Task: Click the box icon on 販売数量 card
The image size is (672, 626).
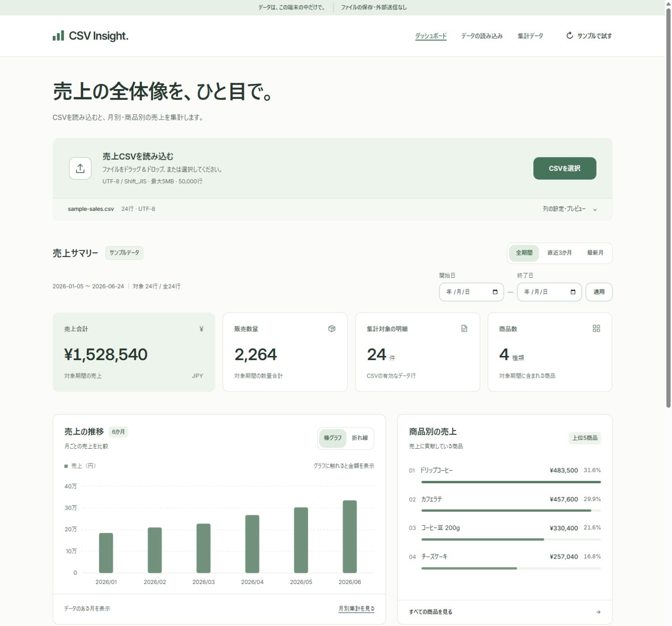Action: tap(332, 329)
